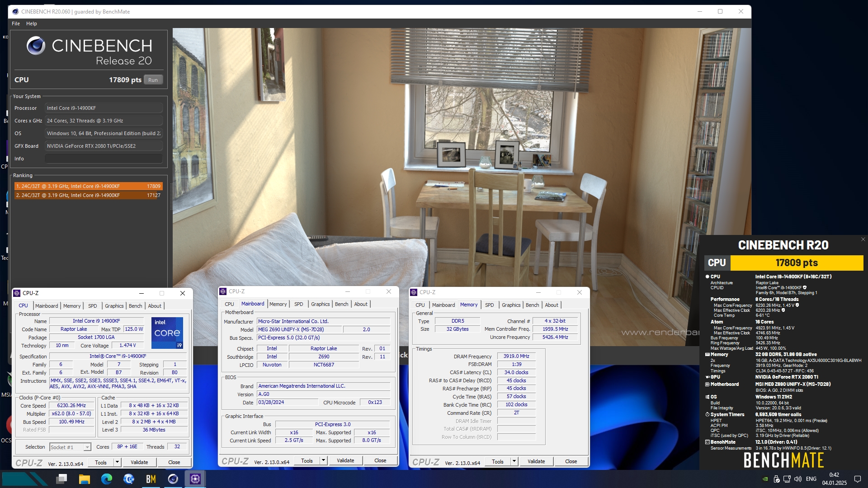The height and width of the screenshot is (488, 868).
Task: Open Tools dropdown arrow in CPU-Z Memory window
Action: (x=514, y=461)
